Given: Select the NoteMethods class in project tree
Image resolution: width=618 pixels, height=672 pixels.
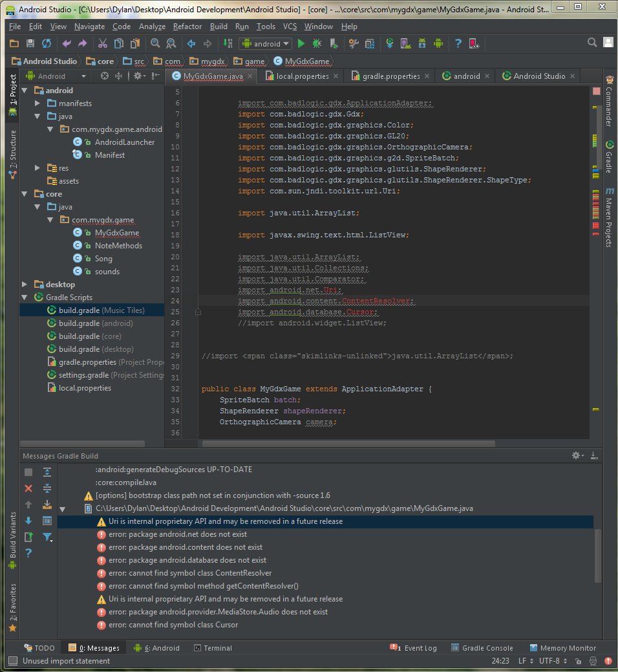Looking at the screenshot, I should (118, 246).
